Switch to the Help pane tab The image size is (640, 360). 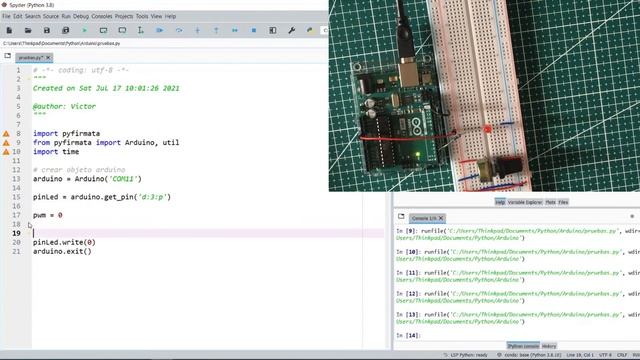coord(500,202)
